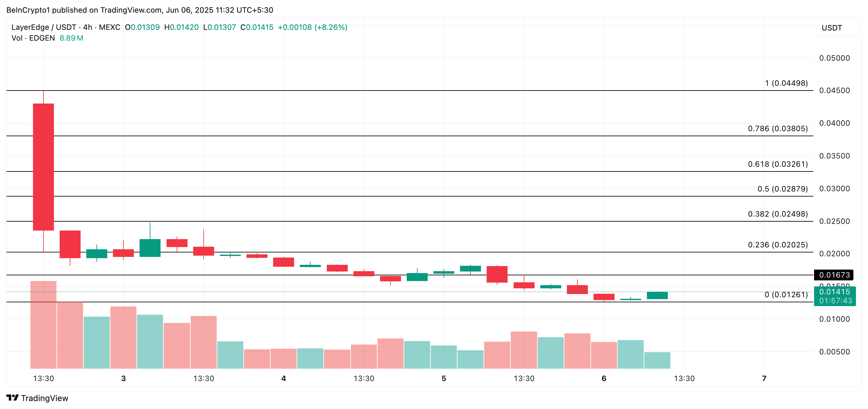Screen dimensions: 868x409
Task: Click the 0.618 (0.03261) Fibonacci label
Action: coord(777,164)
